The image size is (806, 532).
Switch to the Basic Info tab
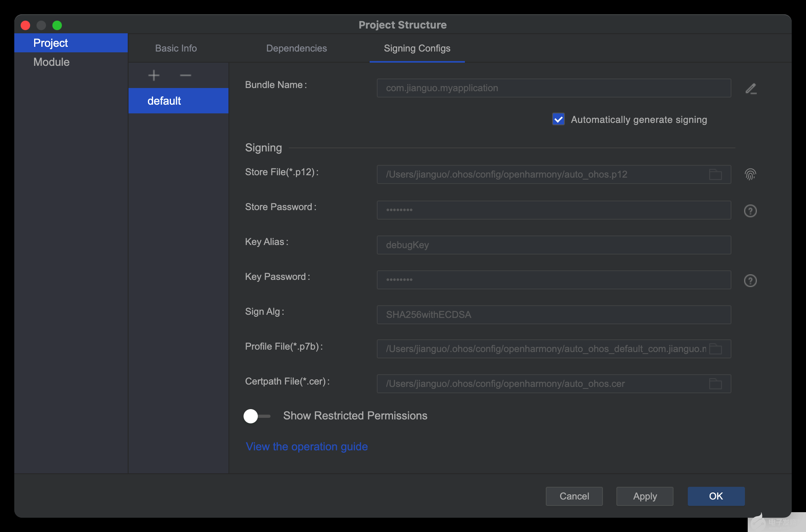[176, 48]
